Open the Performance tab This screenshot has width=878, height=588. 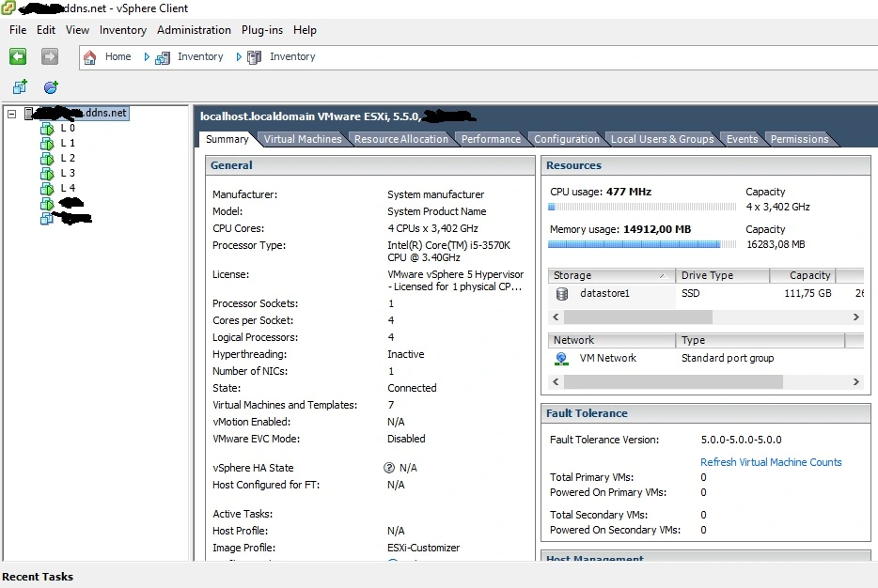[x=491, y=139]
